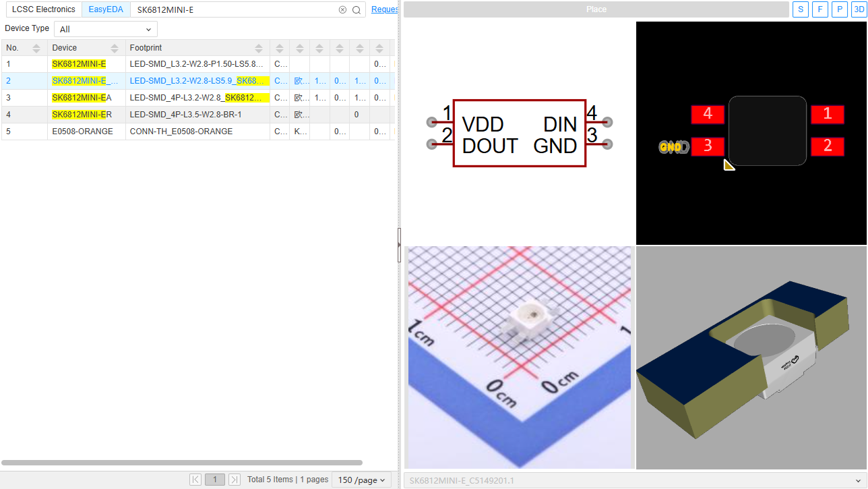Go to first page of results
This screenshot has width=868, height=489.
[195, 480]
